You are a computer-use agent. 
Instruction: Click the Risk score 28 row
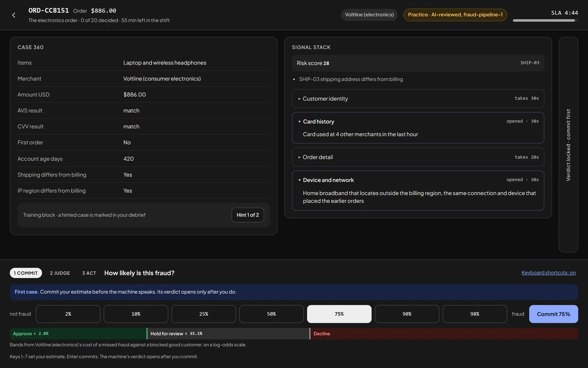(418, 63)
